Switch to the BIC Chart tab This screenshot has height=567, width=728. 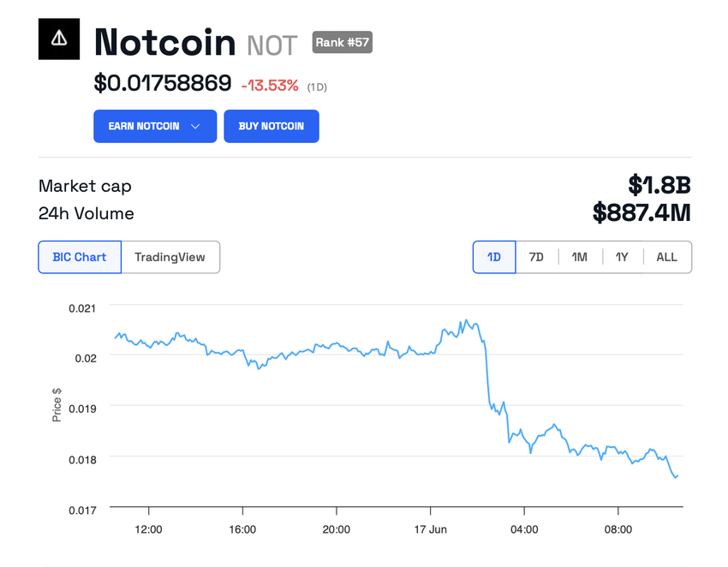pos(80,257)
